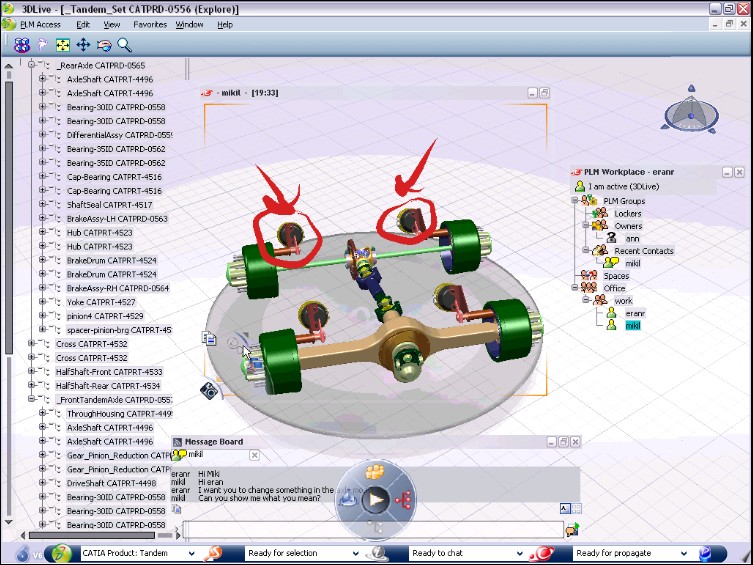753x565 pixels.
Task: Click the selection arrow icon in status bar
Action: (x=213, y=553)
